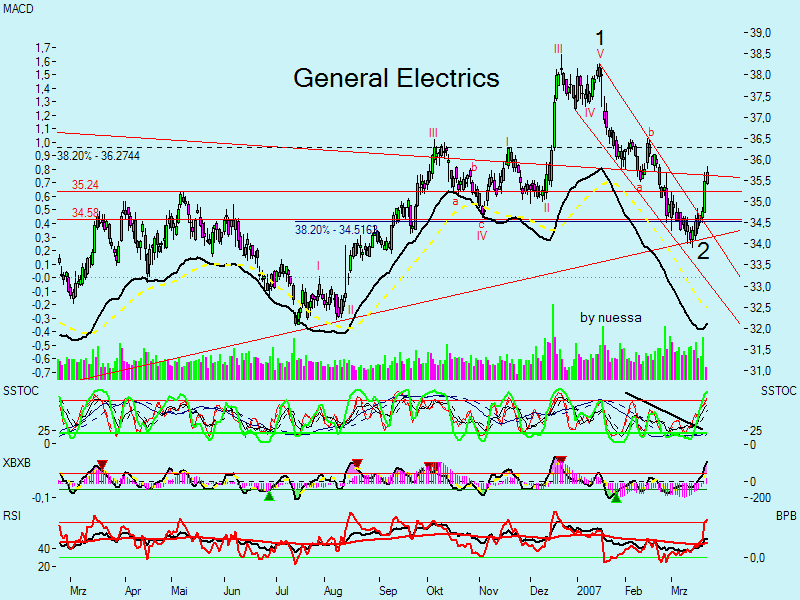The image size is (800, 600).
Task: Click the '40' value on the RSI axis
Action: (44, 549)
